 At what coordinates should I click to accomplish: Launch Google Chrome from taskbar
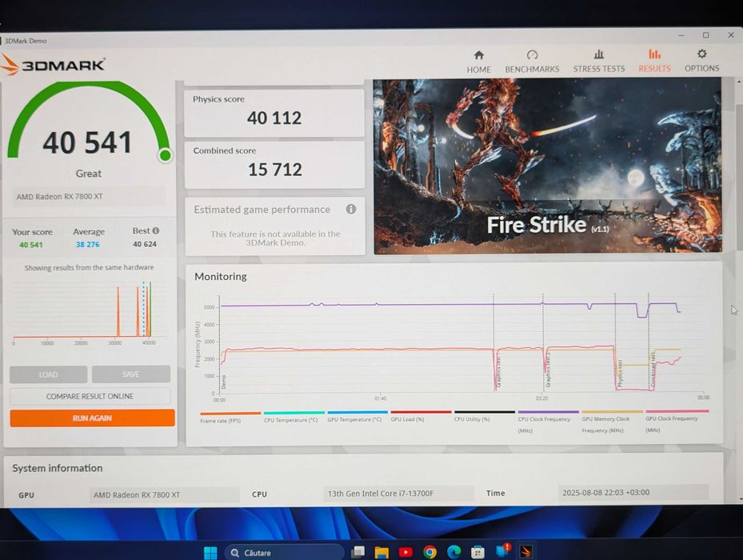429,552
